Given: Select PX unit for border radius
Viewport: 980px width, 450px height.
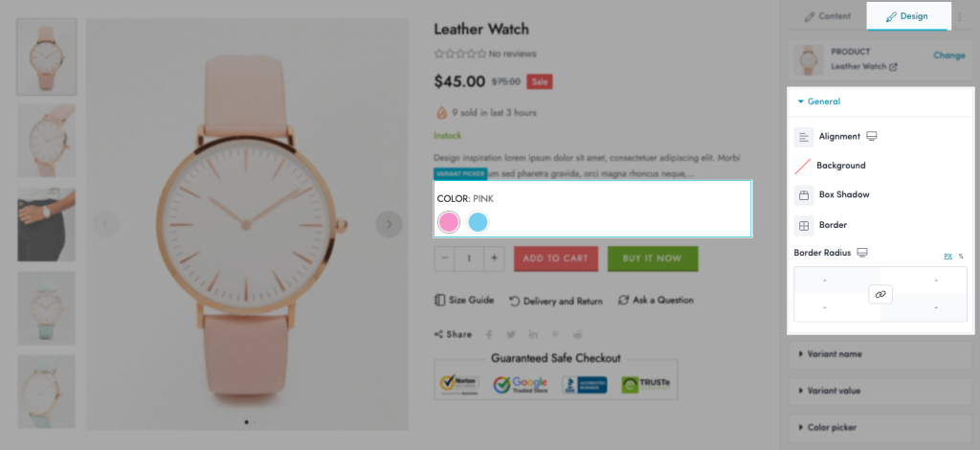Looking at the screenshot, I should 947,257.
